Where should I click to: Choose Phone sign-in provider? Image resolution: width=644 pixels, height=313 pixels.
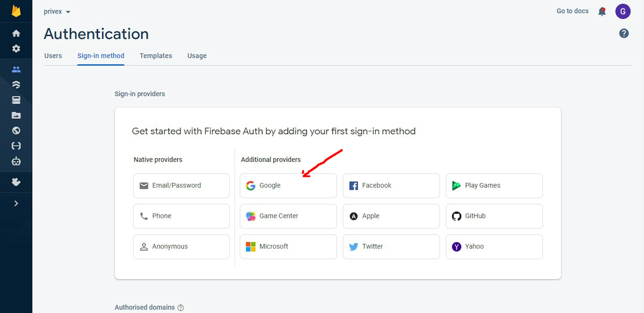pos(181,216)
